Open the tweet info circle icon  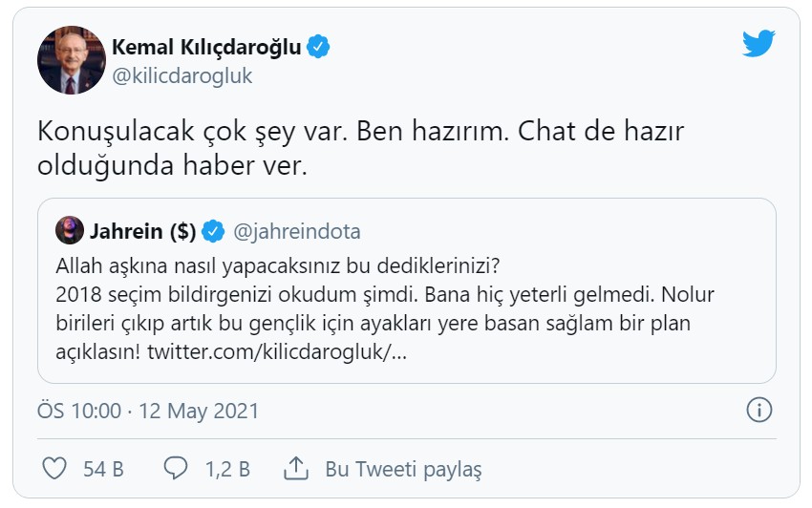tap(758, 411)
